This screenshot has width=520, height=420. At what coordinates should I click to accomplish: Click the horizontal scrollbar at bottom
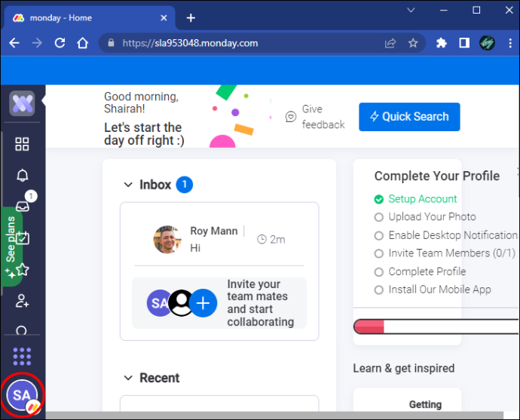point(274,415)
